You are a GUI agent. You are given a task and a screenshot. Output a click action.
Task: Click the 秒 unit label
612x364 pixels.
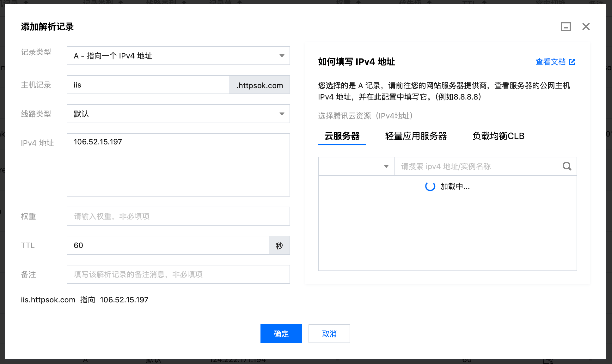[279, 246]
